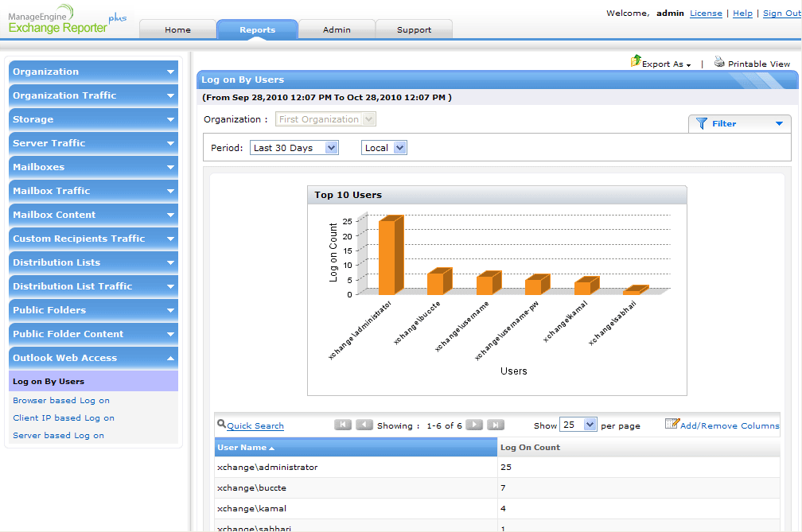Viewport: 802px width, 532px height.
Task: Click the Printable View printer icon
Action: [719, 62]
